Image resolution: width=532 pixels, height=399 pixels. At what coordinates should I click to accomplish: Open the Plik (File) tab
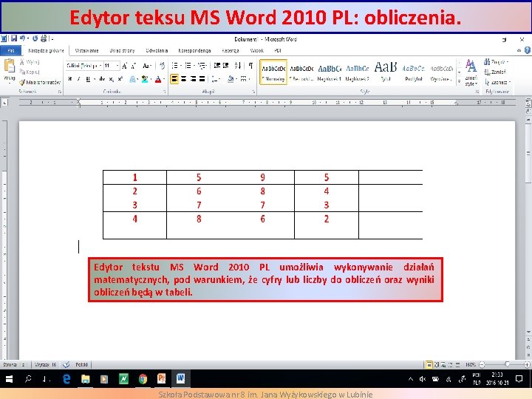pyautogui.click(x=11, y=50)
